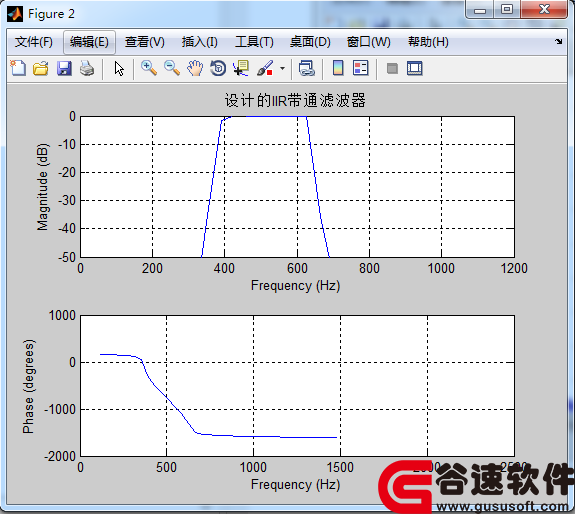Click the 1500 tick on lower frequency axis

pyautogui.click(x=340, y=467)
